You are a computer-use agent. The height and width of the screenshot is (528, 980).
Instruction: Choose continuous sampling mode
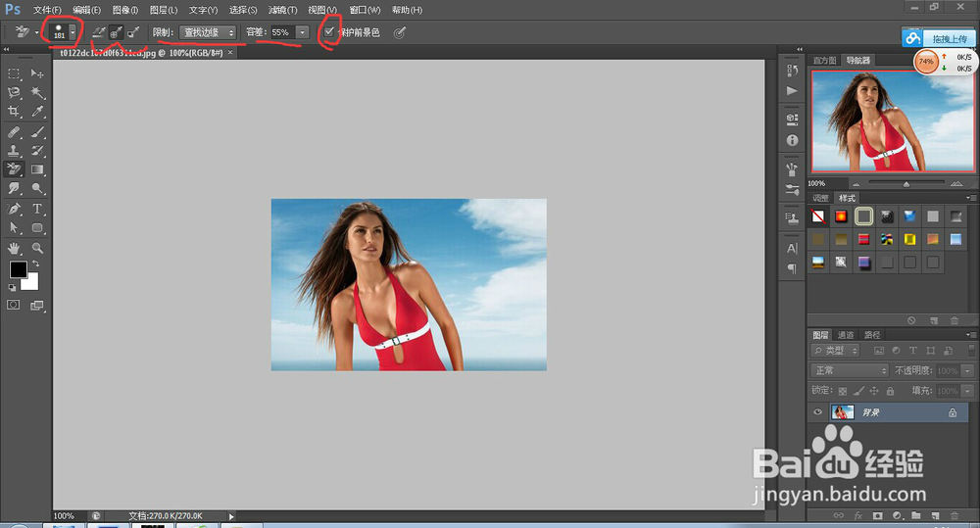click(x=99, y=32)
